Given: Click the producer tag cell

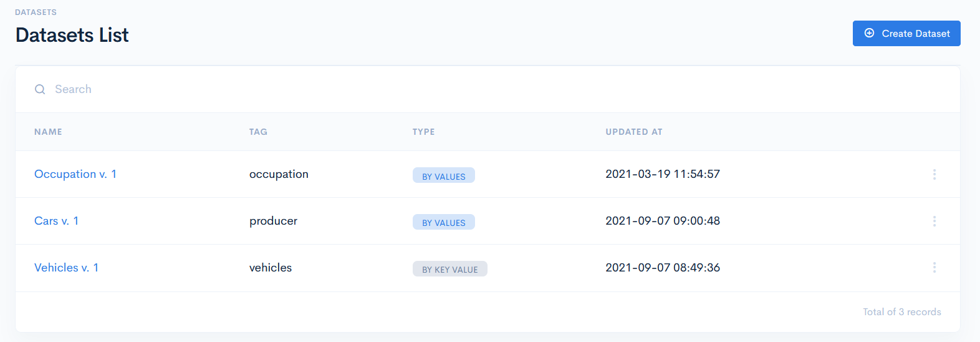Looking at the screenshot, I should click(273, 221).
